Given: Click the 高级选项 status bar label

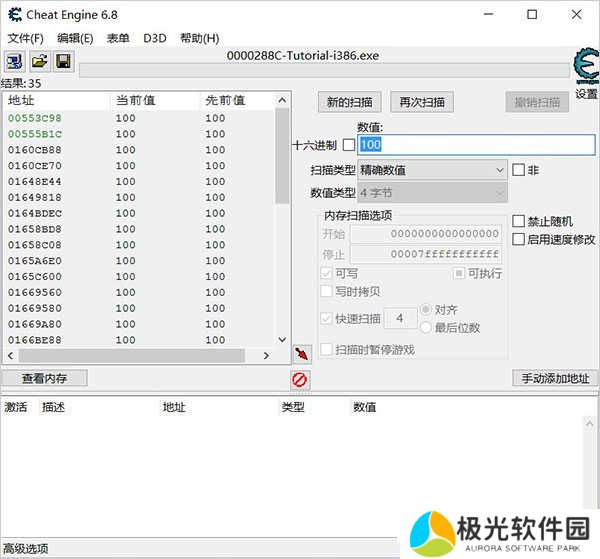Looking at the screenshot, I should coord(26,549).
